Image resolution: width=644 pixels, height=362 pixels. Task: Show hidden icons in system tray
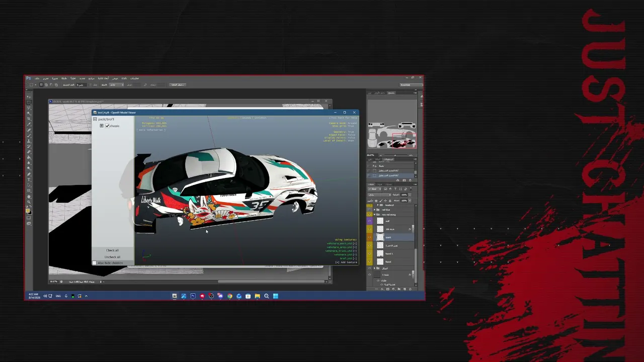pyautogui.click(x=86, y=296)
